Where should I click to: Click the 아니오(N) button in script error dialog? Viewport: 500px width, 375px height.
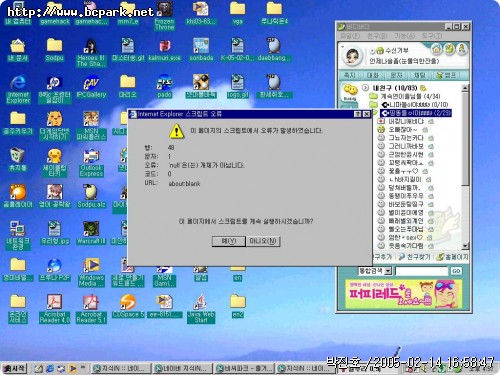[x=263, y=241]
